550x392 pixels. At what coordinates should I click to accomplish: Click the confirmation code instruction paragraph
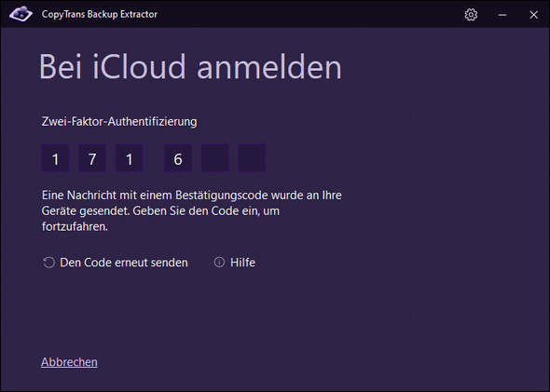(191, 210)
